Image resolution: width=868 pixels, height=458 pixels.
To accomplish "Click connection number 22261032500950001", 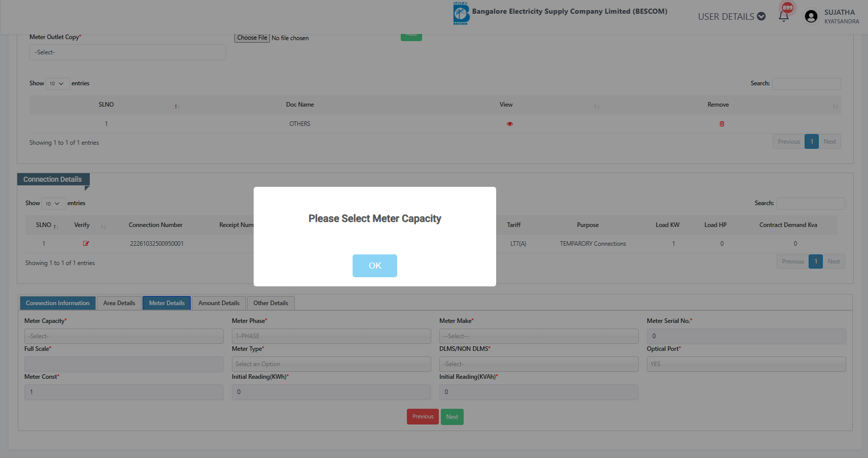I will pyautogui.click(x=157, y=244).
